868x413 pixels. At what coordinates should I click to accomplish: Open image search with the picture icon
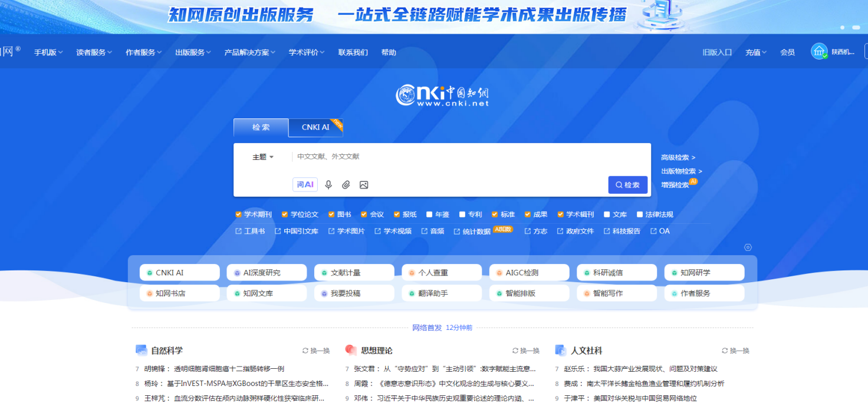364,185
